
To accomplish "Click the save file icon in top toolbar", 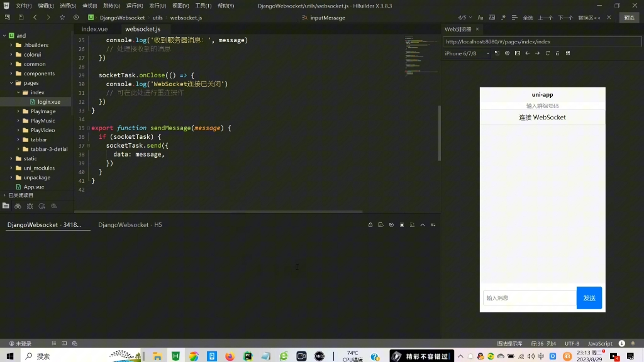I will click(21, 18).
